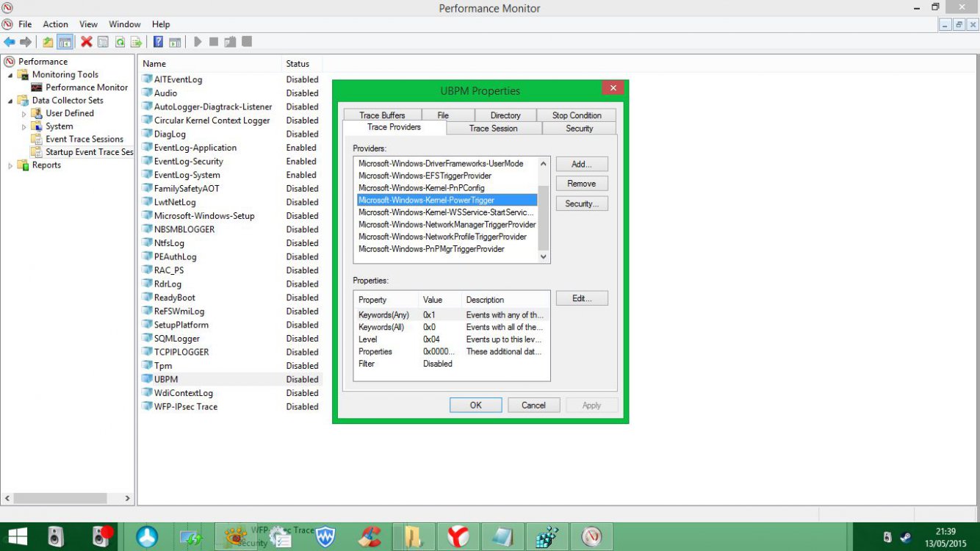Expand the Reports tree node
This screenshot has height=551, width=980.
pos(10,165)
